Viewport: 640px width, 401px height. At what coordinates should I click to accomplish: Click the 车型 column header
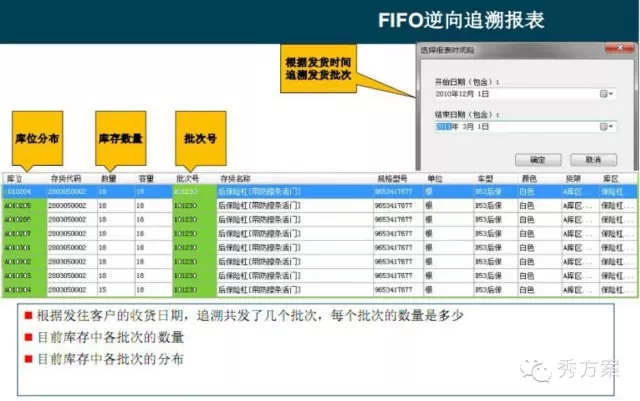(x=484, y=177)
